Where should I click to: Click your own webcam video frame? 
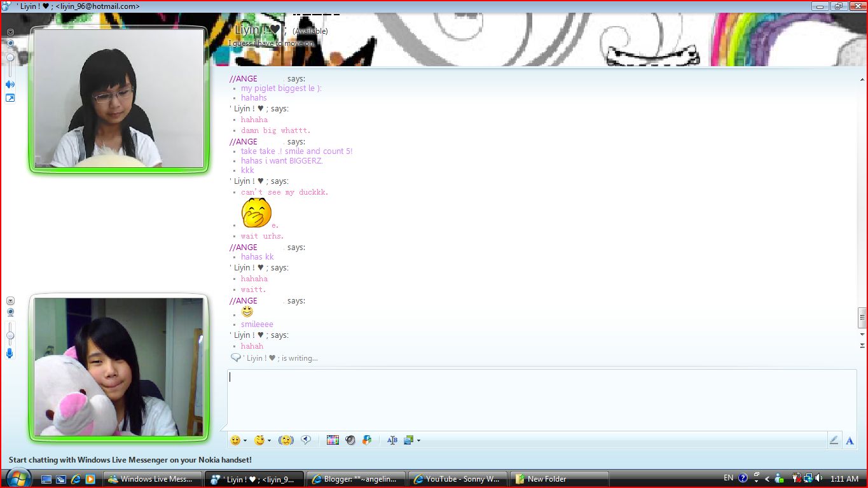pyautogui.click(x=119, y=367)
